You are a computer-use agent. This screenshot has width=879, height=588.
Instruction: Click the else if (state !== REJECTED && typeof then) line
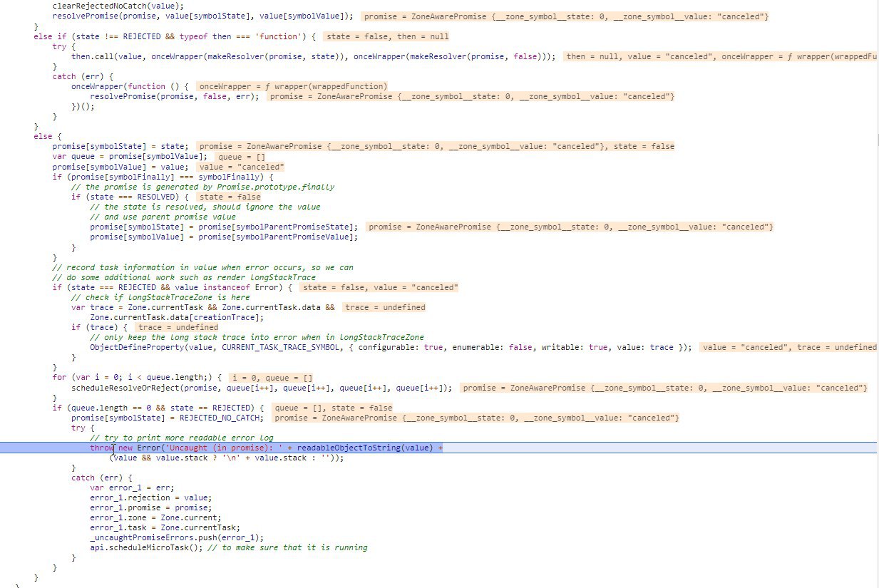(175, 36)
